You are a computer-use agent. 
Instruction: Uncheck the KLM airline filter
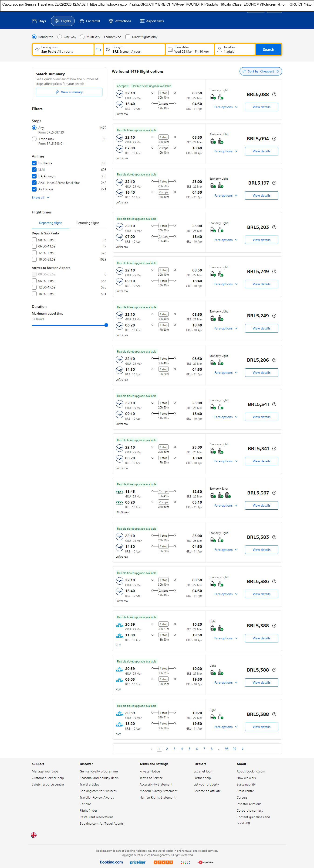point(34,169)
